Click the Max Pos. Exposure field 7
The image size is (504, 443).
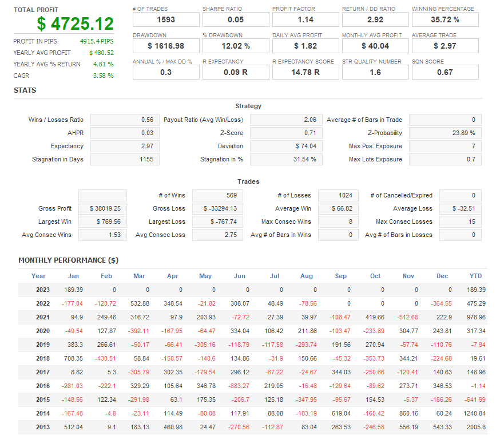(x=445, y=147)
